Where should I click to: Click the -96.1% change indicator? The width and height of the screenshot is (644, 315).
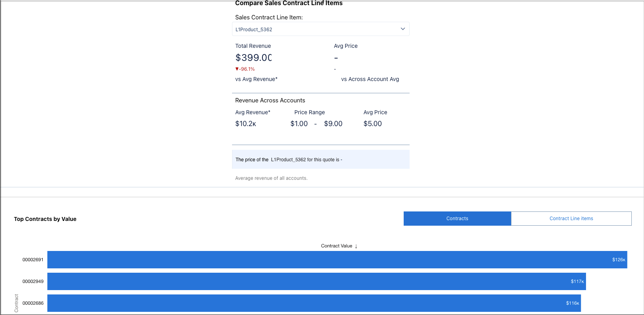[245, 69]
